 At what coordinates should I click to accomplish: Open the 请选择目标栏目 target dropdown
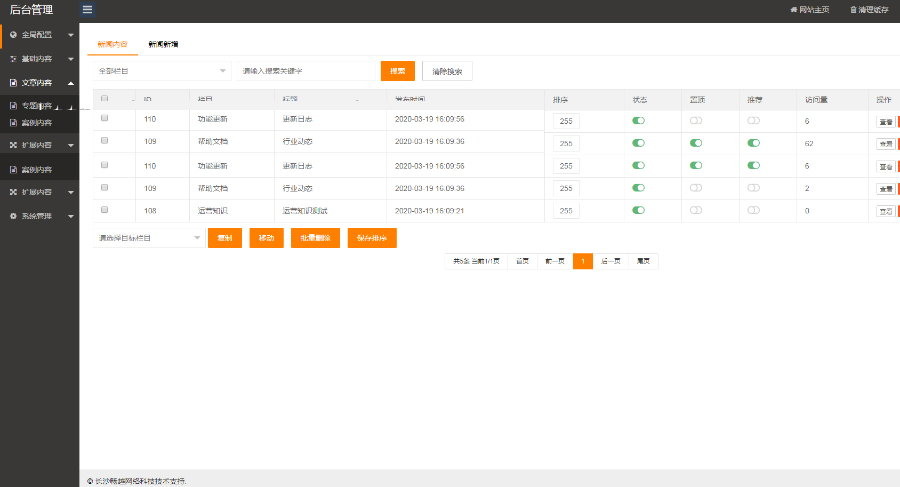(x=148, y=238)
